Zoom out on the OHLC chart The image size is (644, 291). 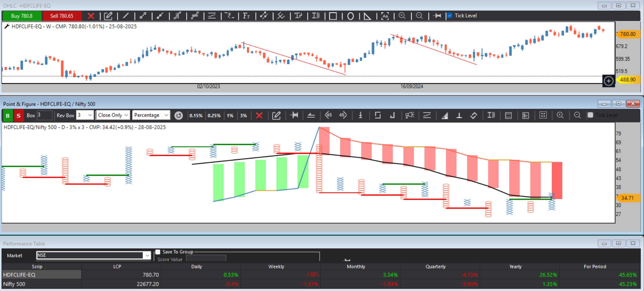419,16
